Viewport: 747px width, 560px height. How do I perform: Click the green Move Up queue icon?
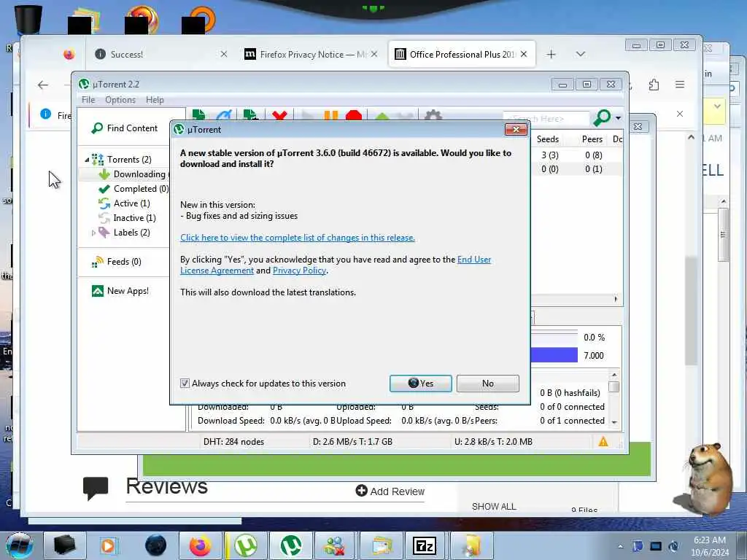pos(382,116)
